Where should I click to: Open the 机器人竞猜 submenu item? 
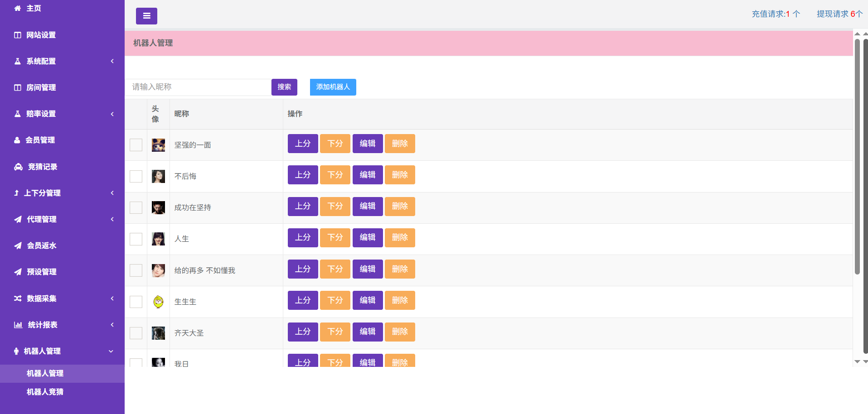tap(45, 392)
